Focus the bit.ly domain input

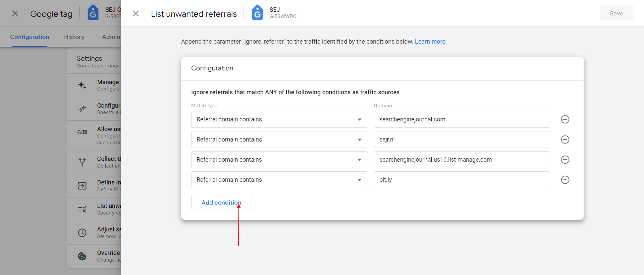click(462, 180)
